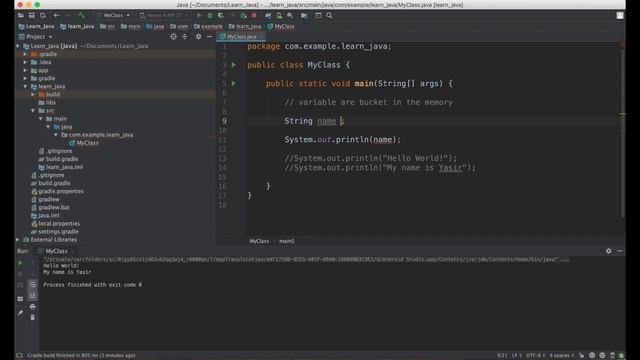This screenshot has width=640, height=360.
Task: Open Project panel settings gear
Action: [x=198, y=37]
